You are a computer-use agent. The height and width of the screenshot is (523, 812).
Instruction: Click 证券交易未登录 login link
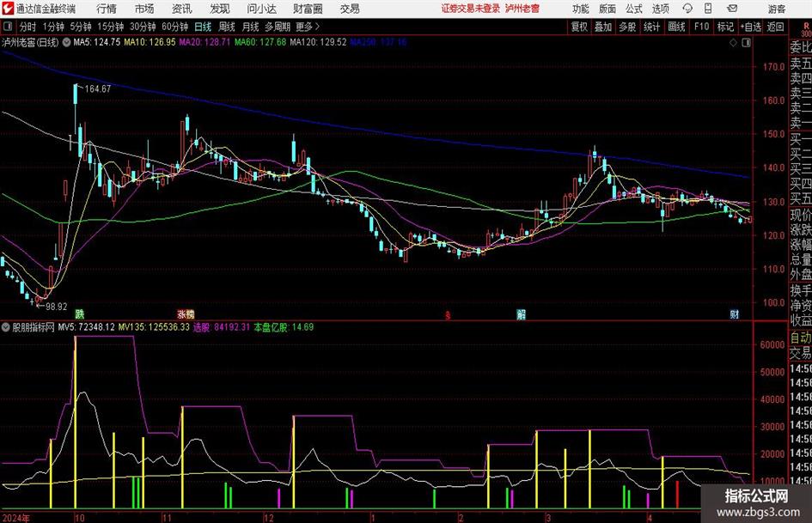(x=471, y=9)
